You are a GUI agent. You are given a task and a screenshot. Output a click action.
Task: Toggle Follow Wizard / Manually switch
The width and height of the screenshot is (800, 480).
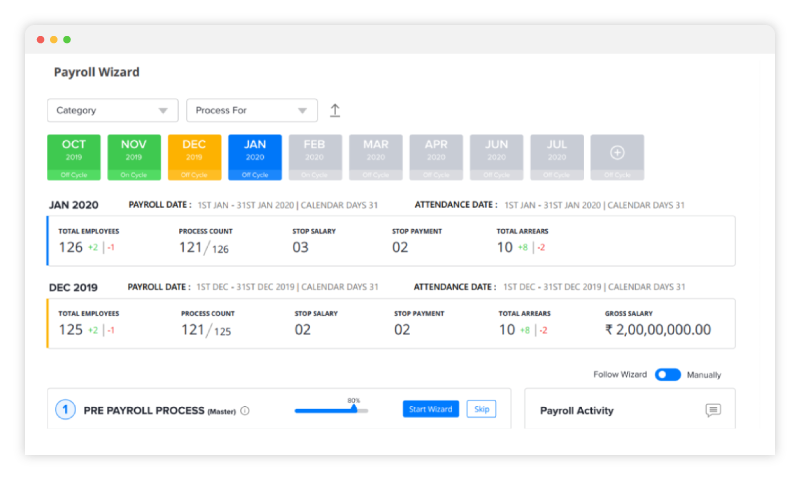pos(668,375)
